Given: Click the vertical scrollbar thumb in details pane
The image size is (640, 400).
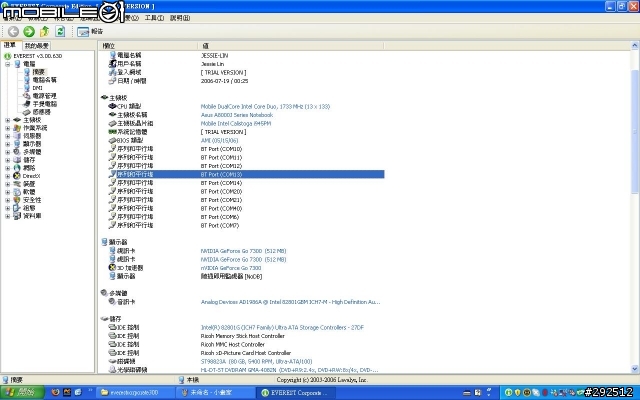Looking at the screenshot, I should coord(635,131).
